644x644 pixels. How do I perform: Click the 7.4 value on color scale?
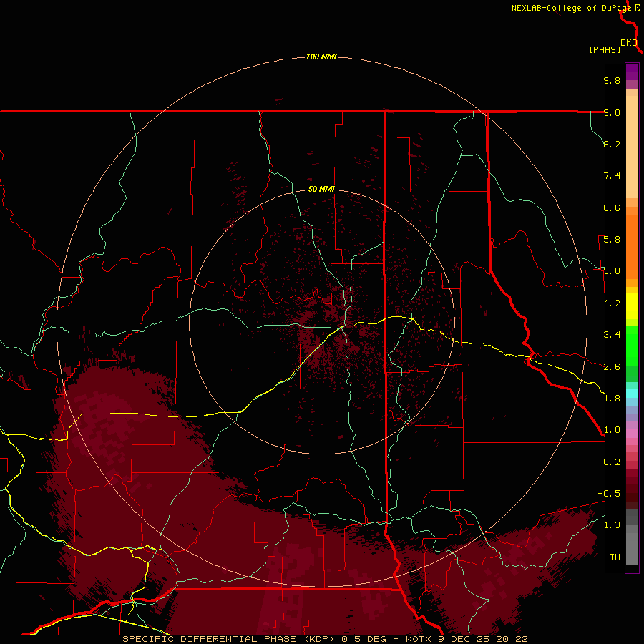(x=612, y=176)
